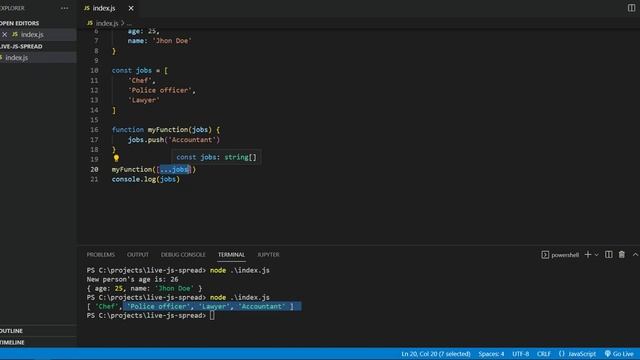
Task: Click the lightbulb code action icon
Action: click(x=116, y=158)
